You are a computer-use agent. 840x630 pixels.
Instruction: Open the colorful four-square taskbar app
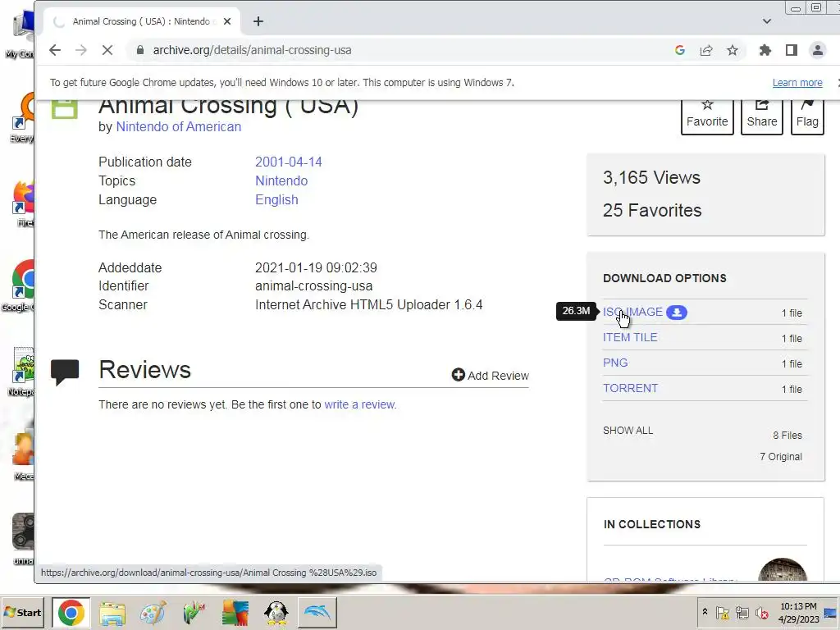tap(235, 613)
